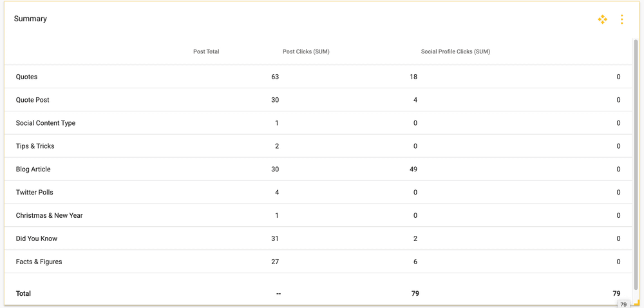Click the bold Total row label
The height and width of the screenshot is (308, 644).
coord(23,294)
